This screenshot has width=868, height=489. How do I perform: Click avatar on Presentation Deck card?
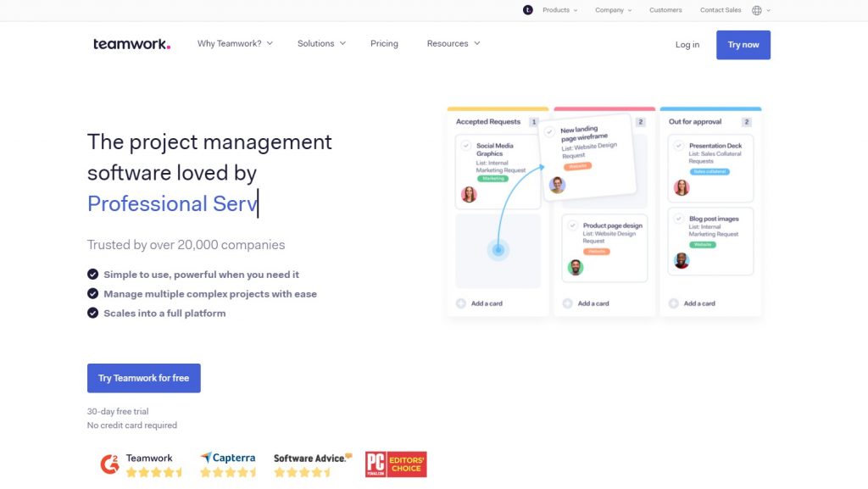point(682,187)
